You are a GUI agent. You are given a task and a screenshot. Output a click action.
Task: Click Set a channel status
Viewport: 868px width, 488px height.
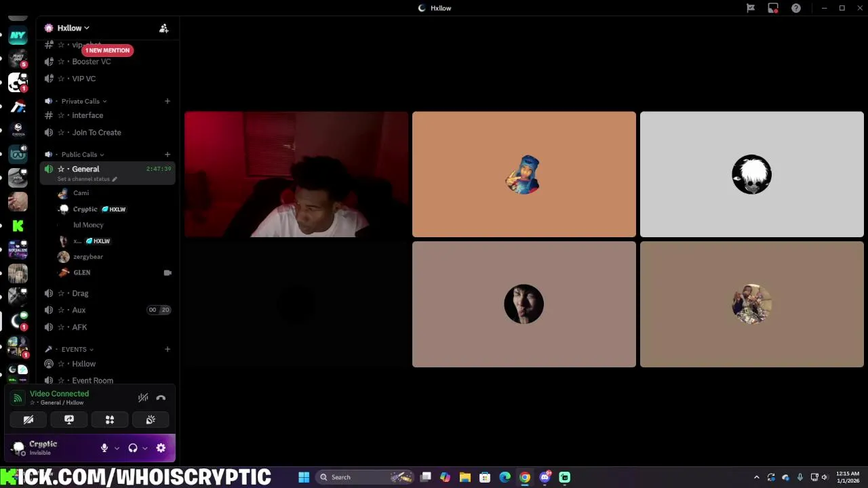pos(87,179)
